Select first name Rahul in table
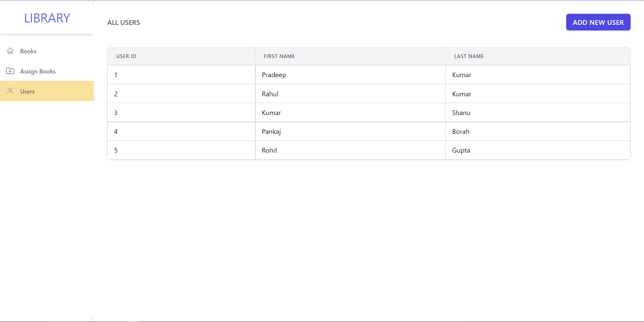 tap(270, 94)
